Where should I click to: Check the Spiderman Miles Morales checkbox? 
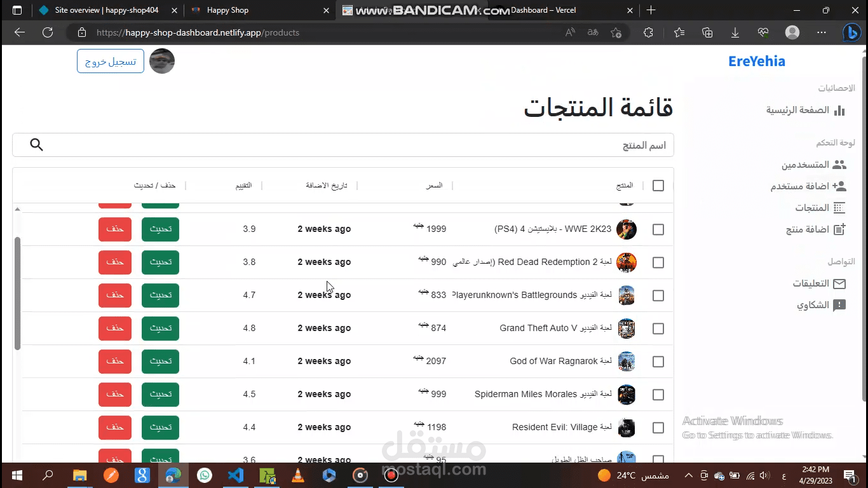[x=658, y=395]
